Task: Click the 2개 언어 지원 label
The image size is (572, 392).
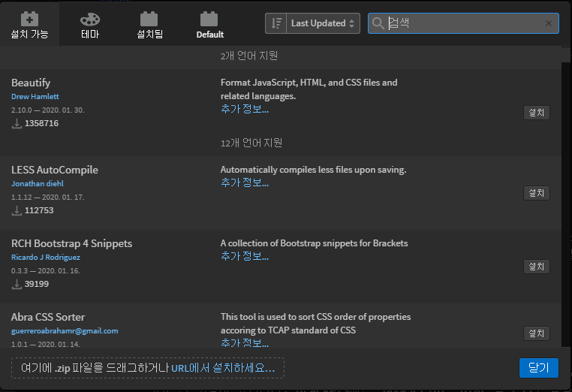Action: [x=249, y=56]
